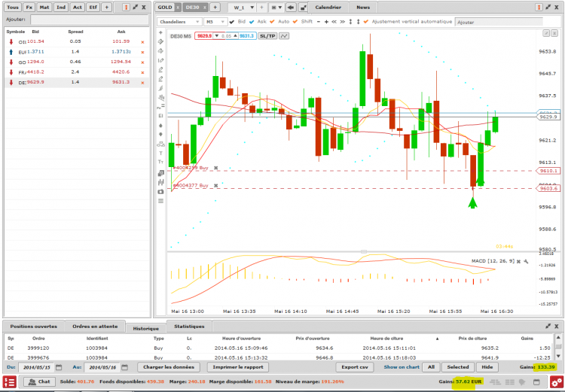Click the Ajouter symbol input field
The height and width of the screenshot is (392, 565).
[90, 20]
